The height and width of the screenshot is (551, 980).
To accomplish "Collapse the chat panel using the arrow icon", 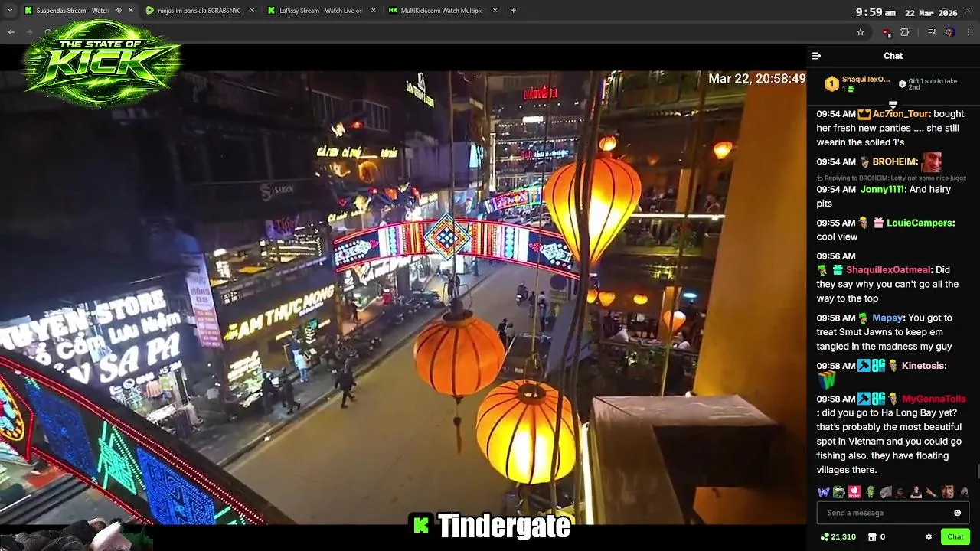I will [x=816, y=56].
